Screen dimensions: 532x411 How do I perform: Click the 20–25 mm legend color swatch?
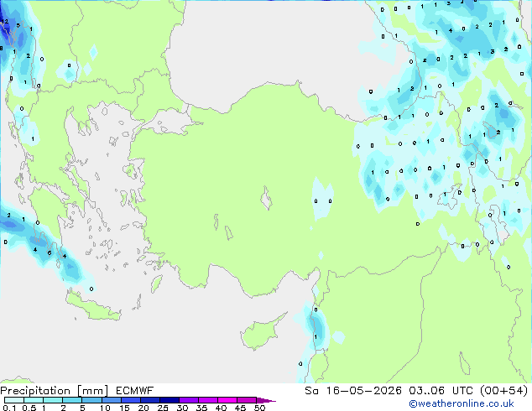150,400
